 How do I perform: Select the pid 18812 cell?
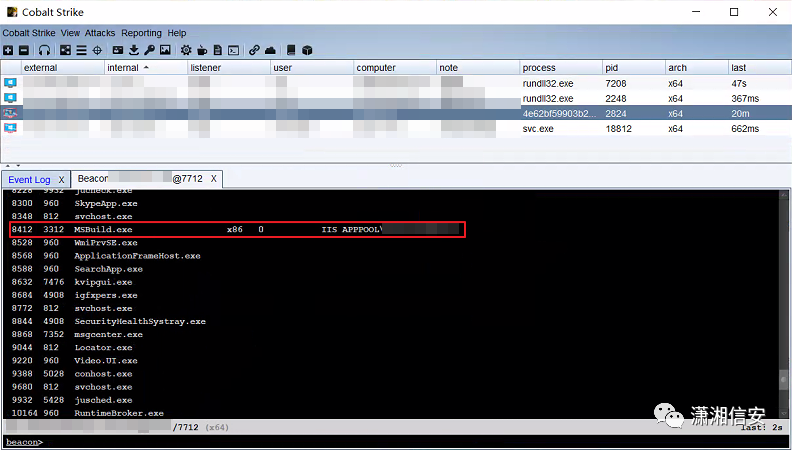click(634, 129)
